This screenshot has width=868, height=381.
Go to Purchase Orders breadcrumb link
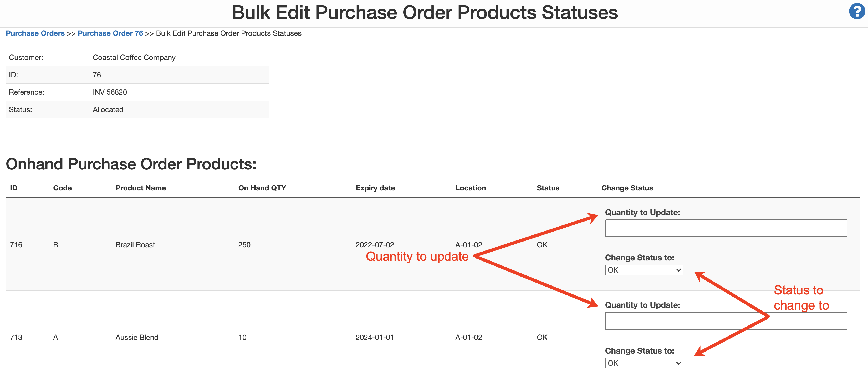[x=35, y=33]
